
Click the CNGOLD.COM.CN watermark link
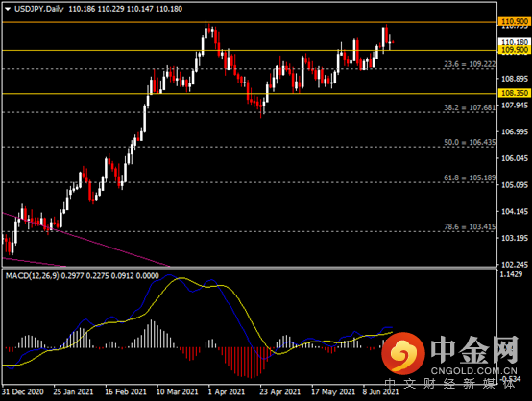474,371
